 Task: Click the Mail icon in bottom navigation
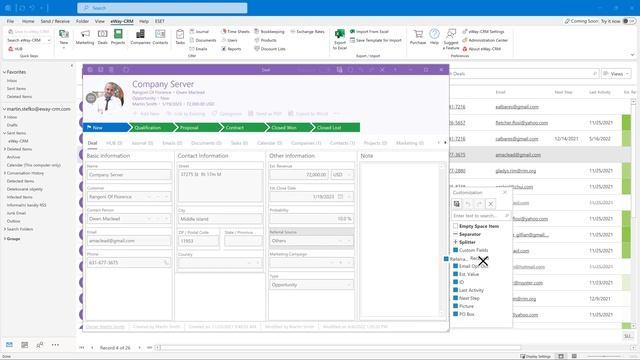pos(9,345)
